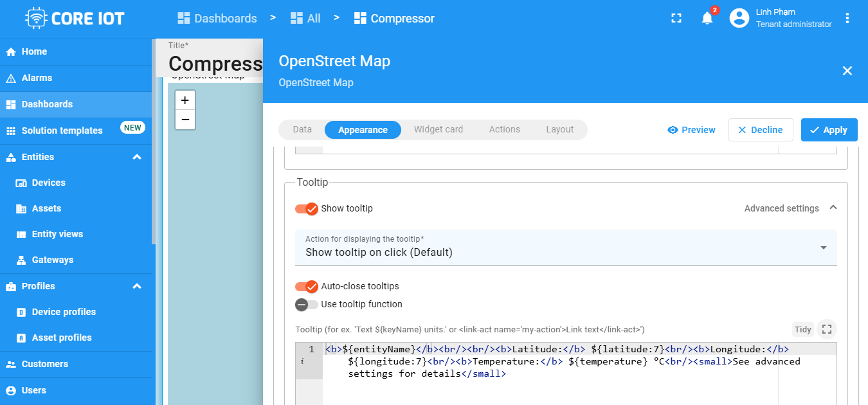Switch to the Widget card tab
Viewport: 868px width, 405px height.
(438, 130)
